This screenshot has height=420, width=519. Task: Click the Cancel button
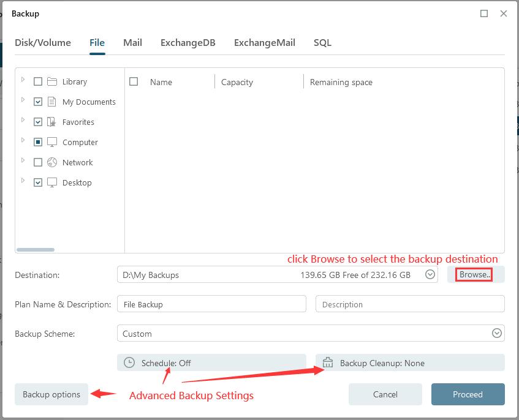385,394
